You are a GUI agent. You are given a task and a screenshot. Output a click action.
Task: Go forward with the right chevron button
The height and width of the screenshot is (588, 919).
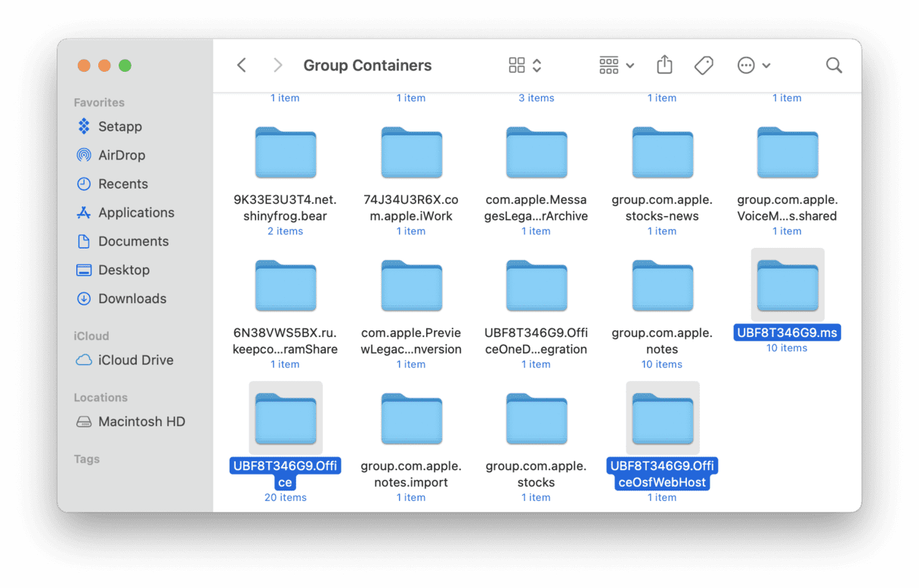point(277,66)
